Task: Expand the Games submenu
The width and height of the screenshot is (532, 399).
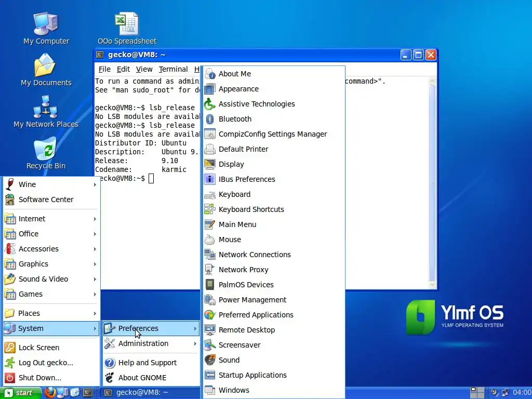Action: point(51,294)
